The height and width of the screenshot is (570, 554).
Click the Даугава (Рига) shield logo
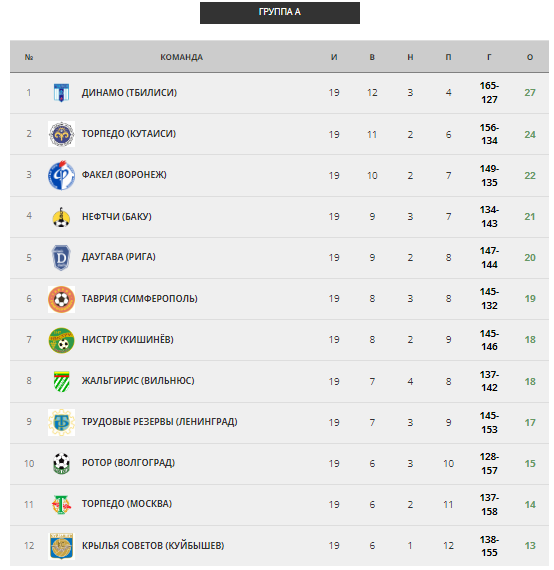pos(61,258)
